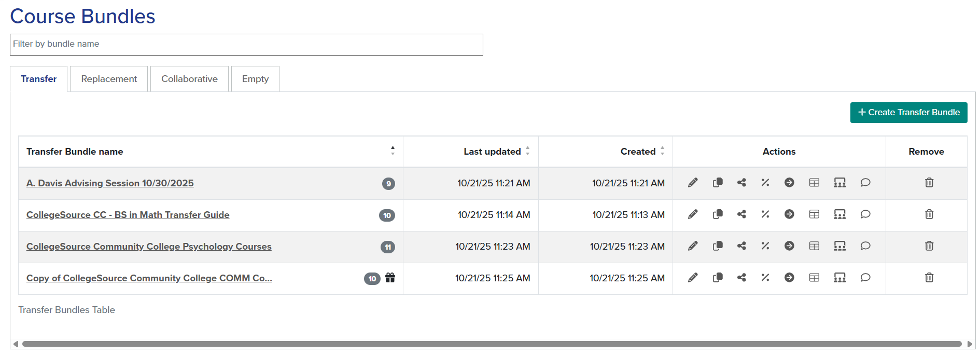Image resolution: width=980 pixels, height=354 pixels.
Task: Click count badge 11 on Psychology Courses row
Action: pyautogui.click(x=388, y=247)
